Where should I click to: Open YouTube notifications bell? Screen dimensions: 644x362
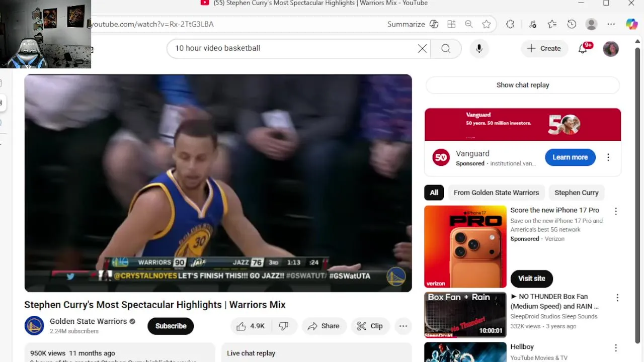click(583, 49)
